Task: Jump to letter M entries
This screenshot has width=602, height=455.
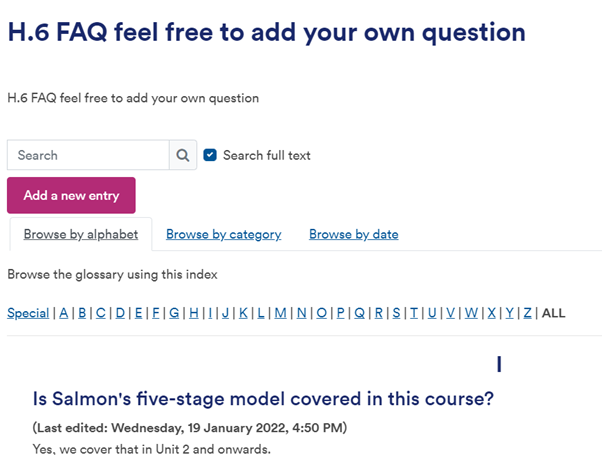Action: point(280,313)
